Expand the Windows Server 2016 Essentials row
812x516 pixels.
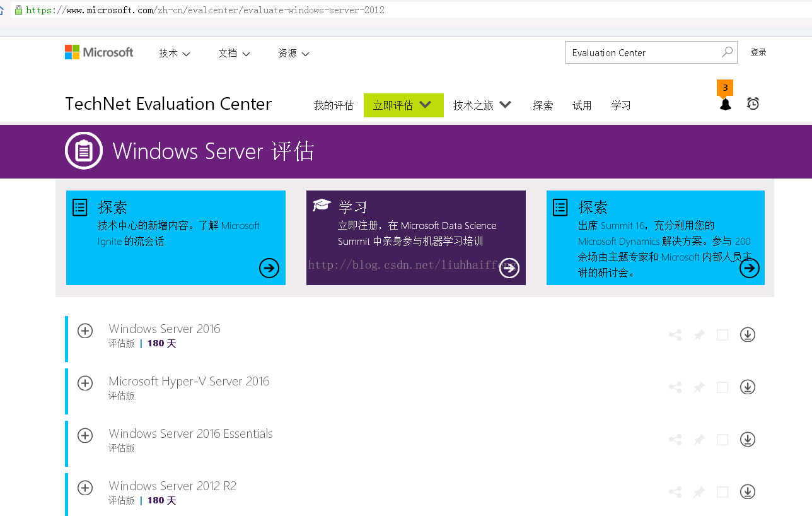[x=85, y=435]
